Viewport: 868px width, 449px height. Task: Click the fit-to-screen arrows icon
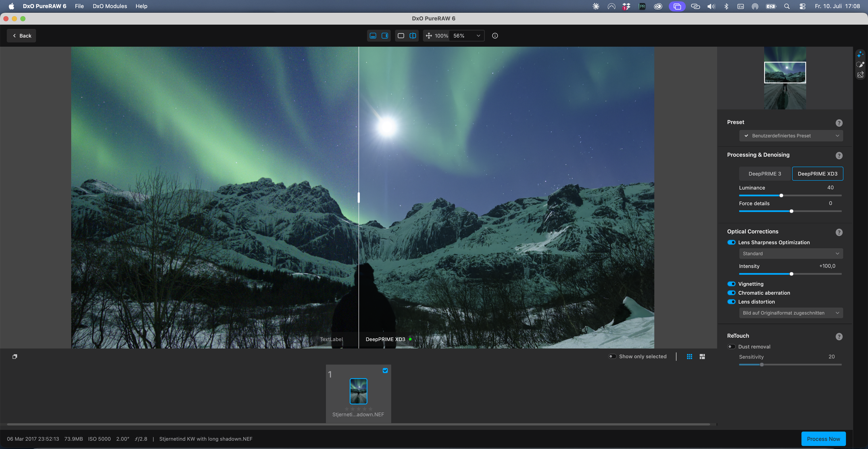pos(429,36)
